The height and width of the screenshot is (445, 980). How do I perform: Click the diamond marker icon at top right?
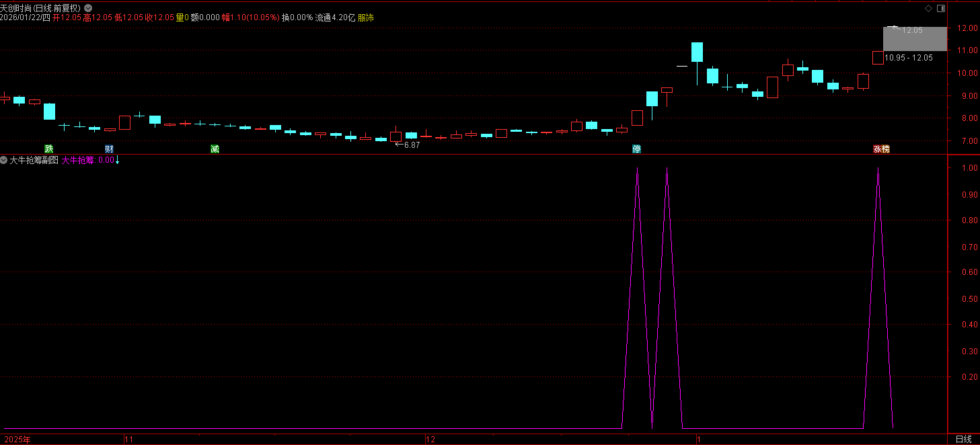point(929,8)
